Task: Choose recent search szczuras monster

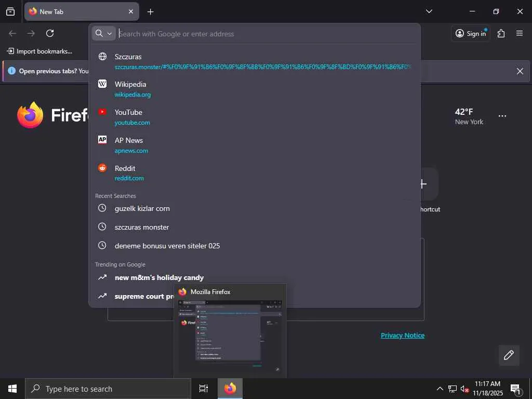Action: click(x=254, y=227)
